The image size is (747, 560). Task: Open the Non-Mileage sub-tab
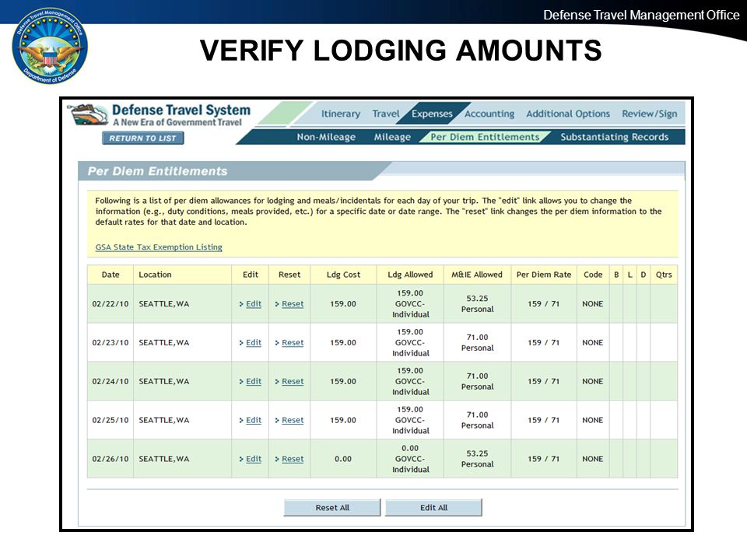[x=326, y=137]
